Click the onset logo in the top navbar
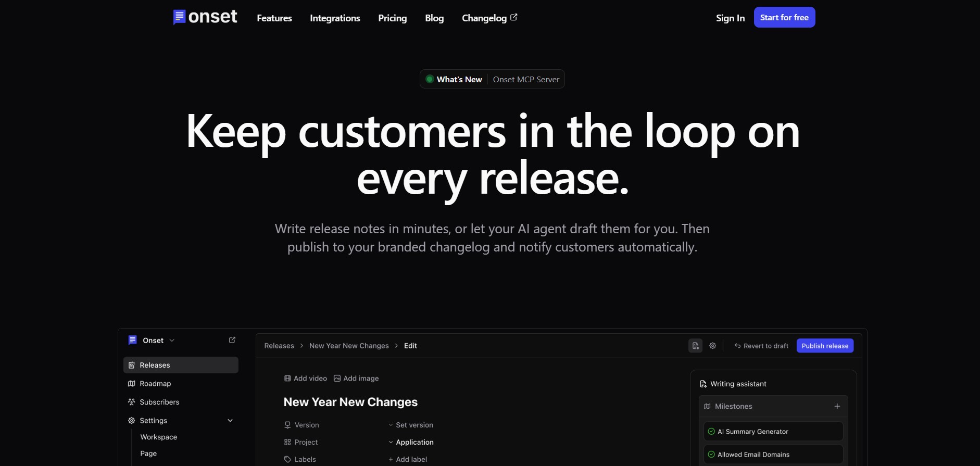980x466 pixels. click(205, 17)
